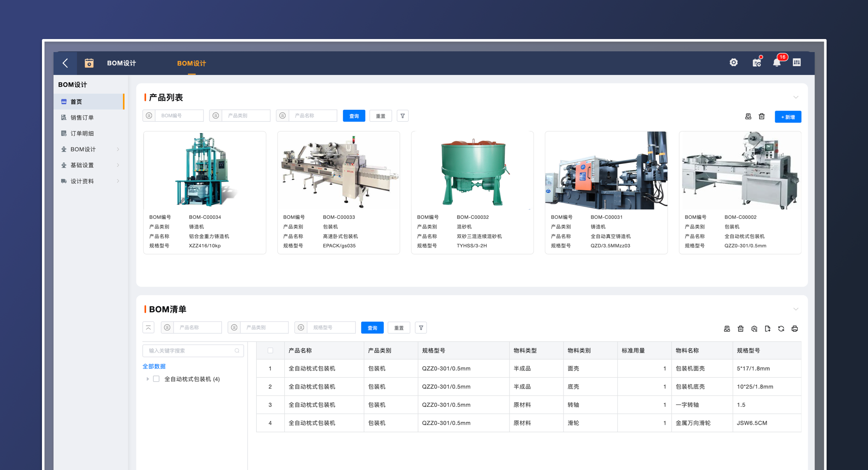Click 全部数据 link in tree panel
Image resolution: width=868 pixels, height=470 pixels.
[x=154, y=366]
